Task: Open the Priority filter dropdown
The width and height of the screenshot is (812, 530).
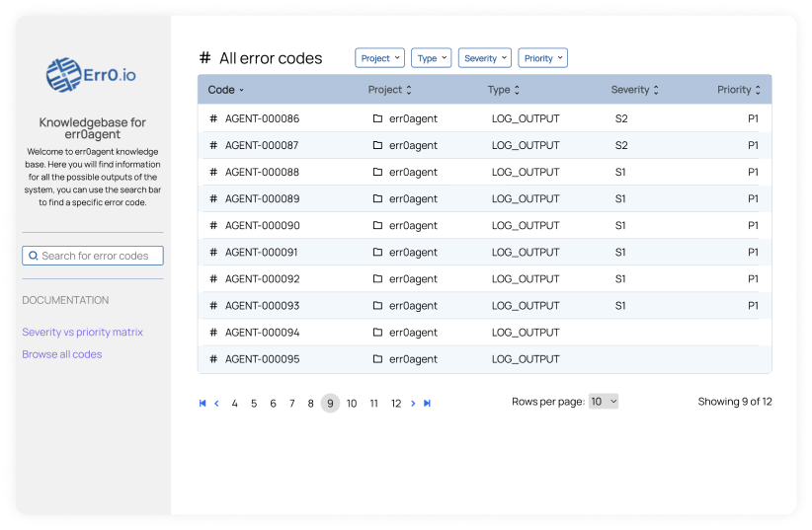Action: pos(542,58)
